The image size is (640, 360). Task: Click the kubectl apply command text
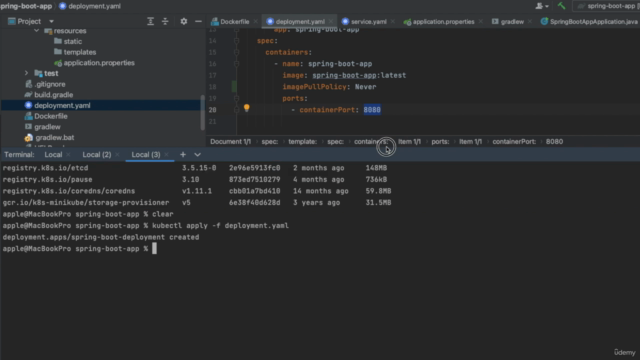click(x=220, y=225)
